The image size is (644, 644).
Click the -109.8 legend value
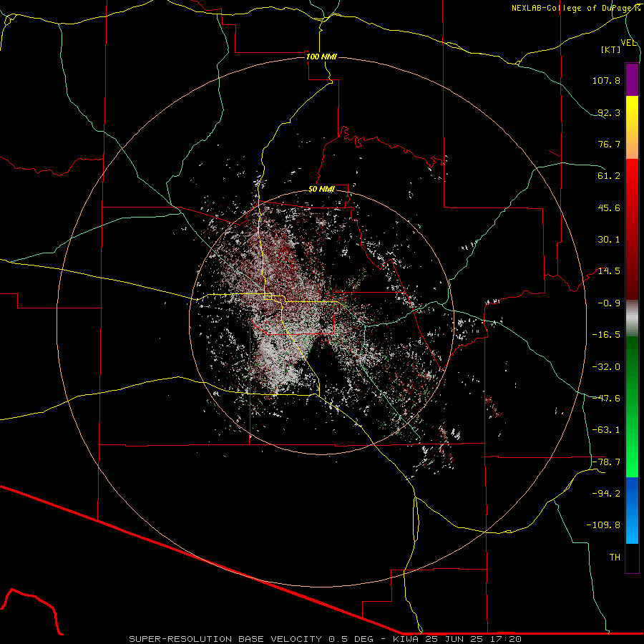(x=603, y=525)
